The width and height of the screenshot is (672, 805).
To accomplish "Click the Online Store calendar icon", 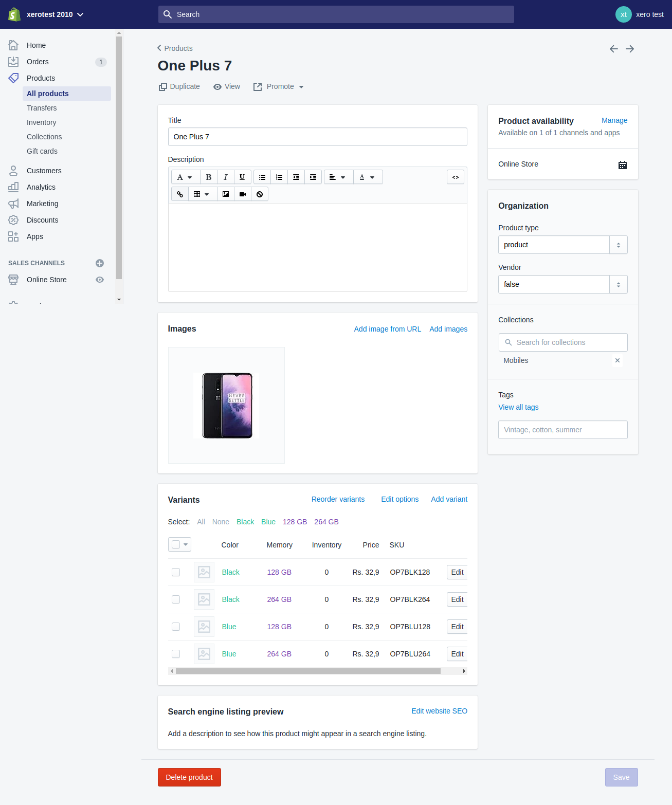I will coord(622,165).
